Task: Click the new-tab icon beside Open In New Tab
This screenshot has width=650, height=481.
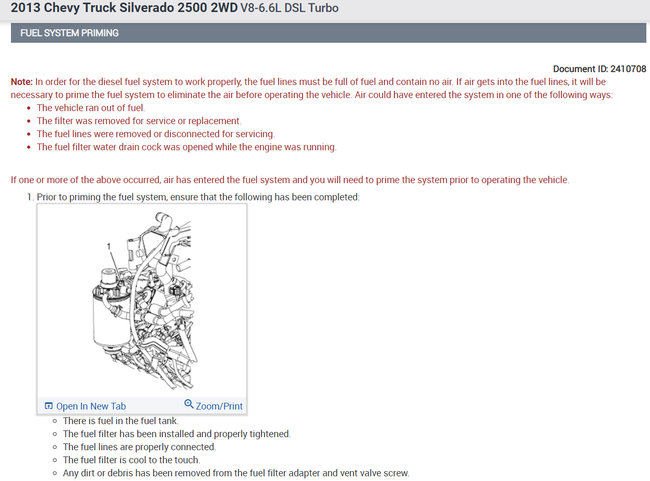Action: coord(49,406)
